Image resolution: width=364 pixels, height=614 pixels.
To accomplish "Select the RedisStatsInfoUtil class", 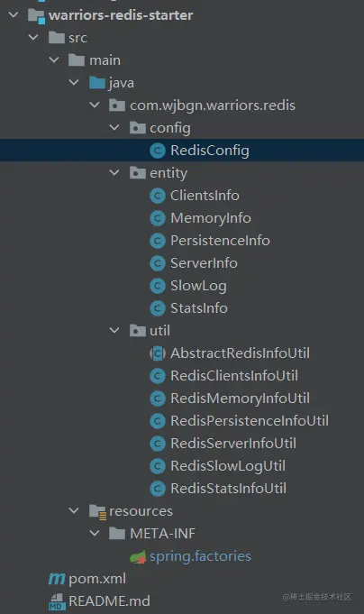I will coord(228,489).
